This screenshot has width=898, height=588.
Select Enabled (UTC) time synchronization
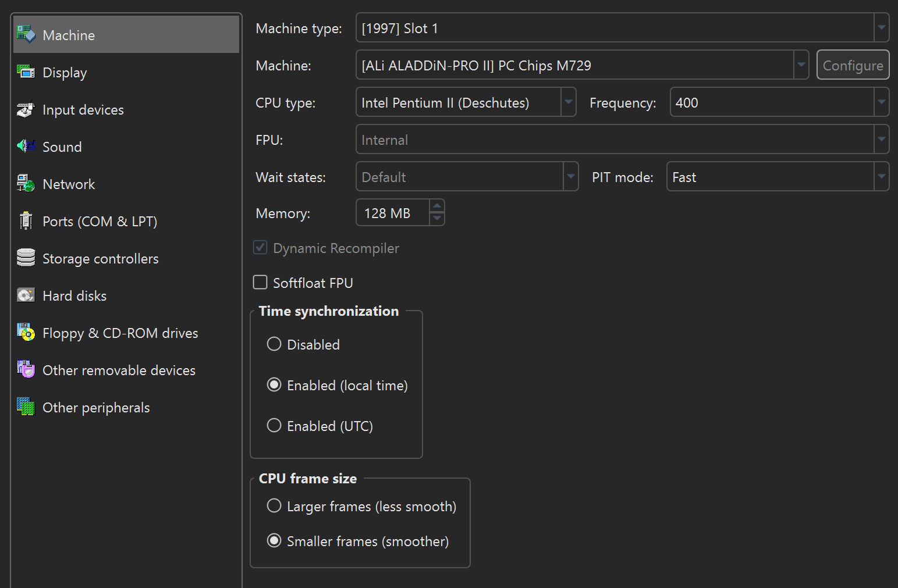pyautogui.click(x=274, y=426)
